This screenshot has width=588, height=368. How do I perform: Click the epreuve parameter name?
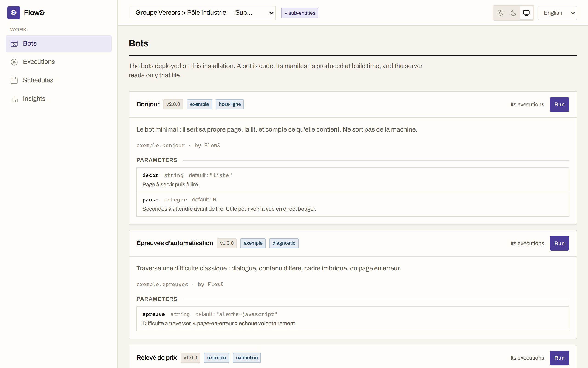click(154, 314)
